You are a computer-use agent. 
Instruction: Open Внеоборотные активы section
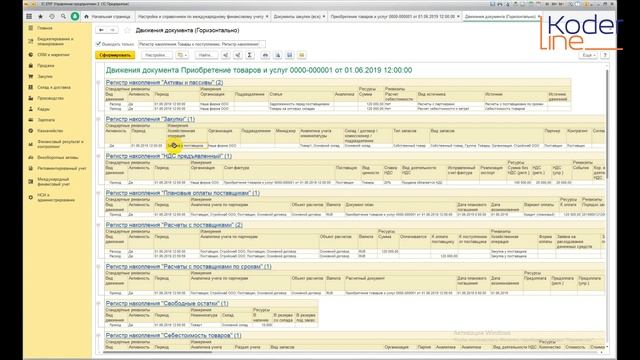(58, 158)
